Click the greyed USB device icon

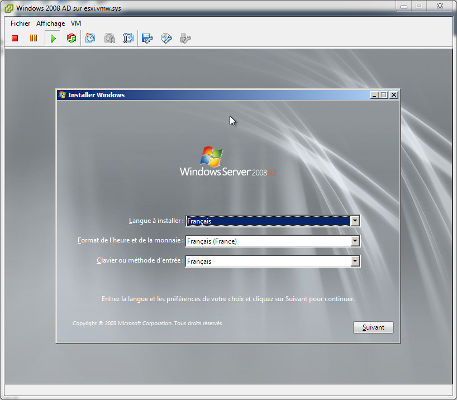click(185, 38)
